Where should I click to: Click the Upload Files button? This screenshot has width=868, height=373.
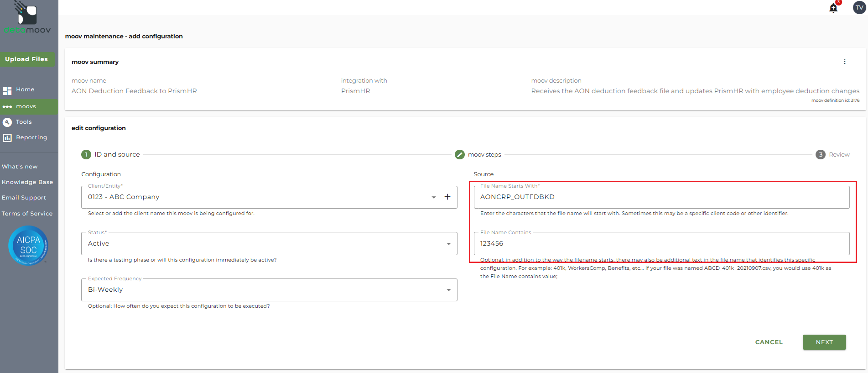point(26,59)
